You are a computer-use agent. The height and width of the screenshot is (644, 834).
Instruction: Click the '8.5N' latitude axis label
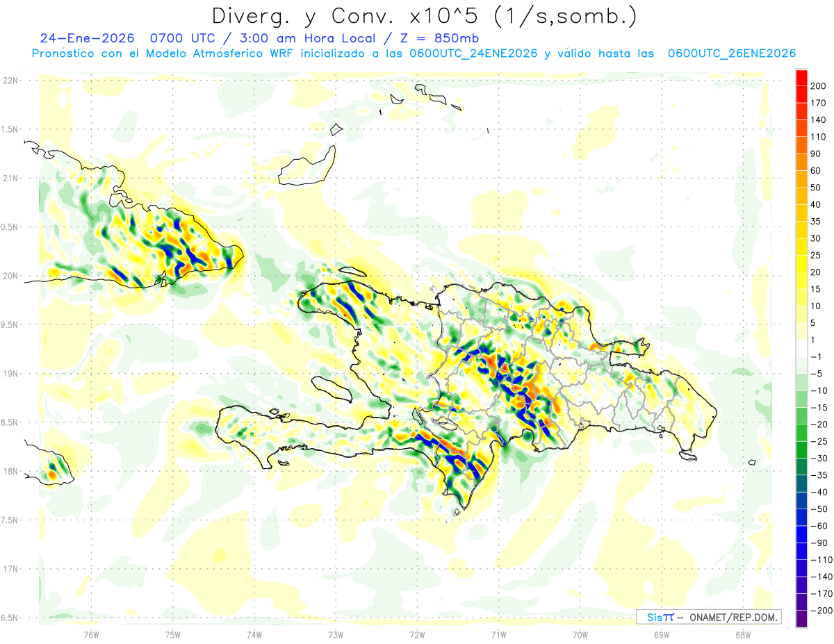10,422
